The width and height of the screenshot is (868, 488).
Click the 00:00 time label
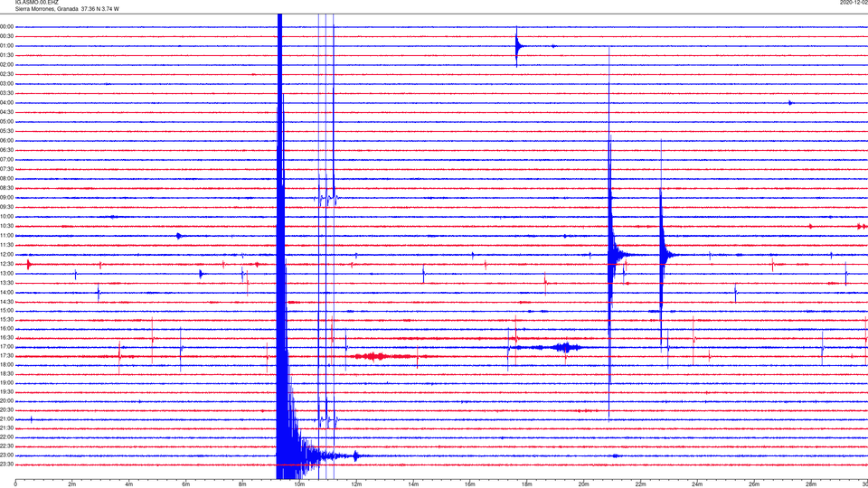click(x=6, y=26)
